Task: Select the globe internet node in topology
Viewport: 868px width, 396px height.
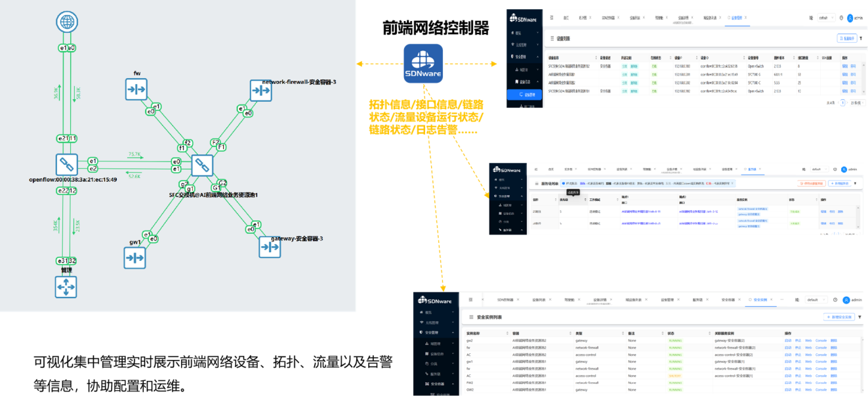Action: [x=66, y=23]
